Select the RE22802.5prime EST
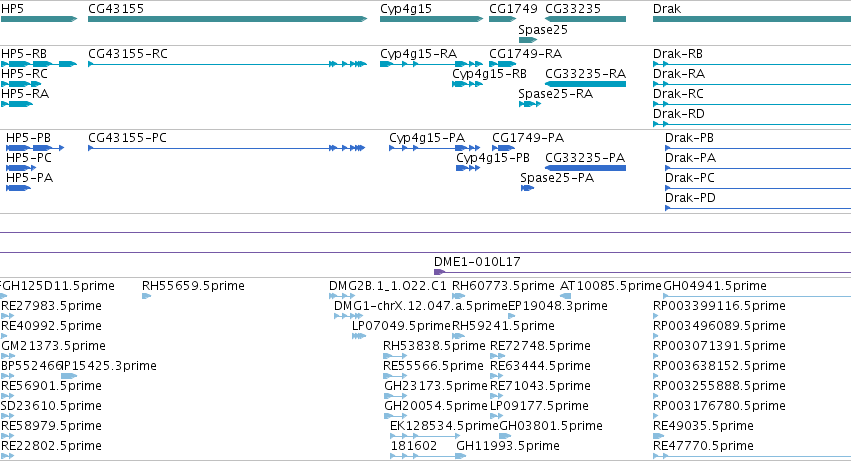Image resolution: width=851 pixels, height=461 pixels. (8, 457)
